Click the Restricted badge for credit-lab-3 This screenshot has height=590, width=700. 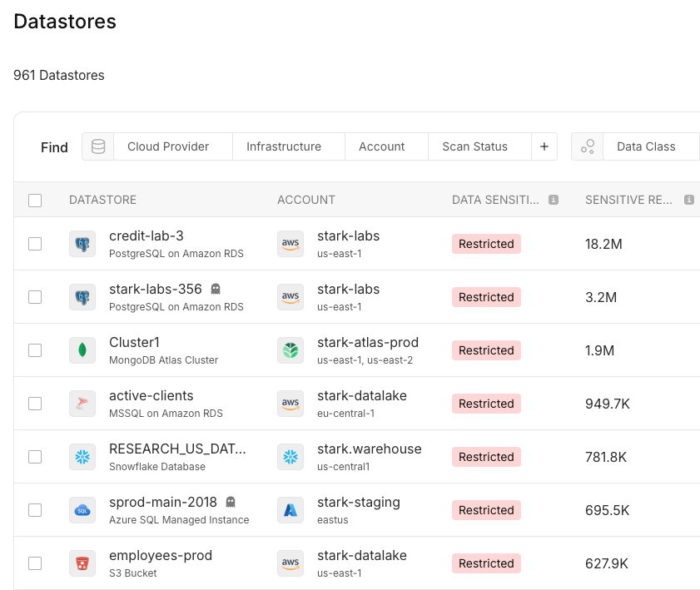click(486, 244)
